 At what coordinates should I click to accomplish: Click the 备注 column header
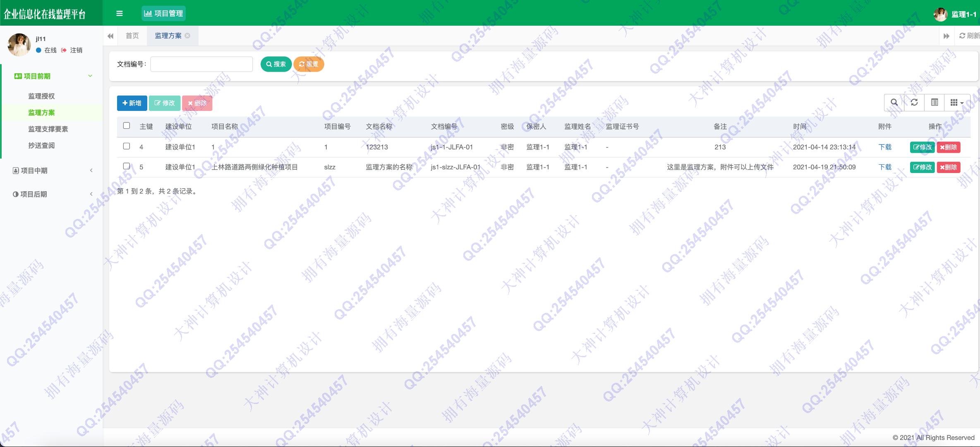coord(720,127)
